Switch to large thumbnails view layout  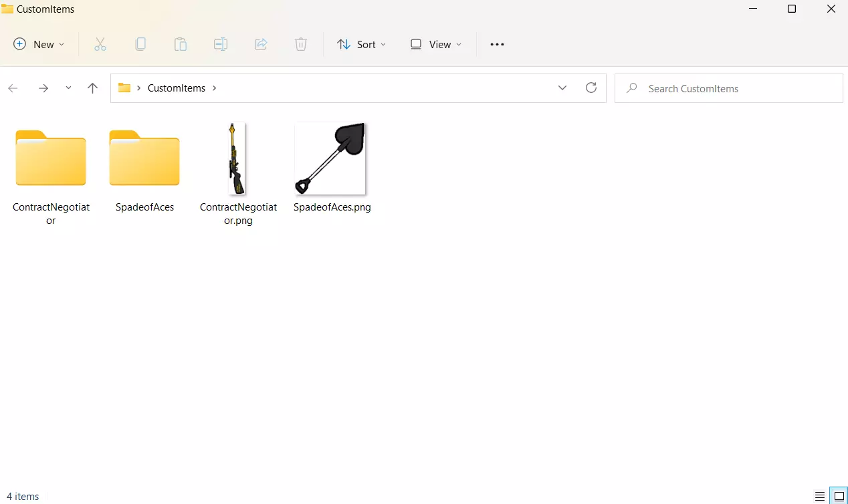coord(839,497)
